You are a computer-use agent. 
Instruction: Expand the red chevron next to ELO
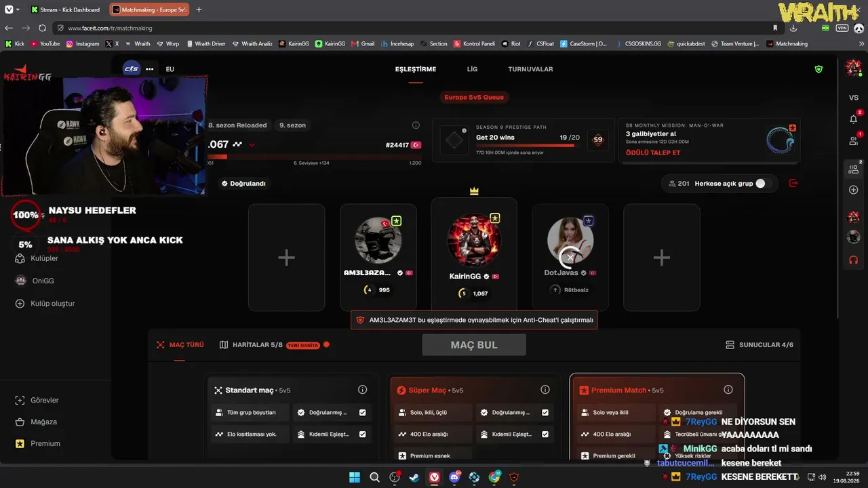252,144
